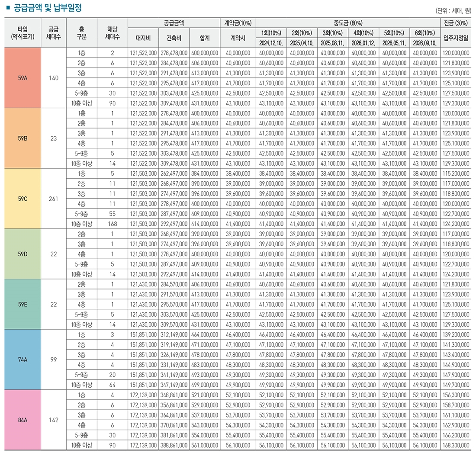Select the 해당 세대수 column header

(x=113, y=33)
